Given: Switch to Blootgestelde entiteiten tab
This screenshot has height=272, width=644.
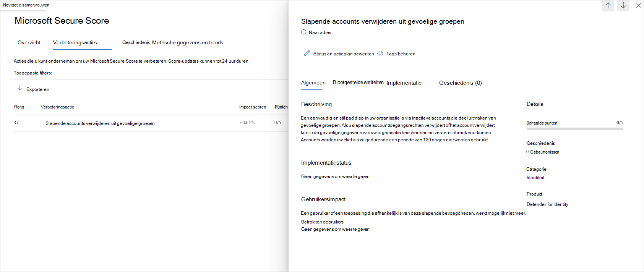Looking at the screenshot, I should pos(358,83).
